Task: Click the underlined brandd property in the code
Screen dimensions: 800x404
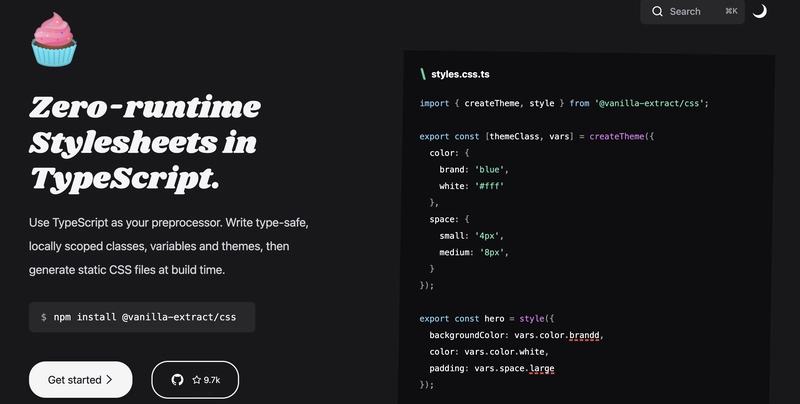Action: tap(584, 335)
